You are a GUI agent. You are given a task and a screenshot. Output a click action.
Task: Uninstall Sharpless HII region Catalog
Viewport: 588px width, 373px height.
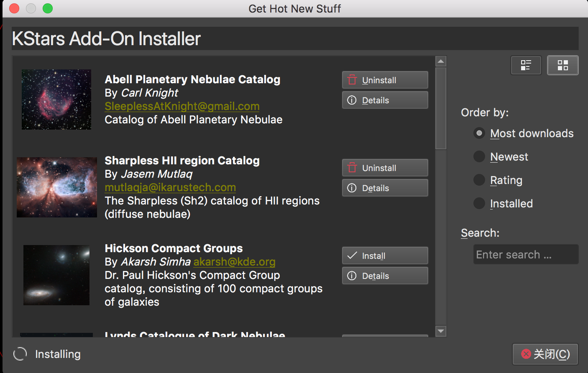coord(385,168)
